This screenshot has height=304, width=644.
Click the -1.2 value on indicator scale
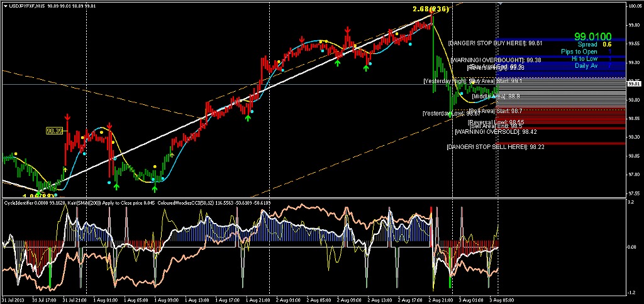click(631, 293)
